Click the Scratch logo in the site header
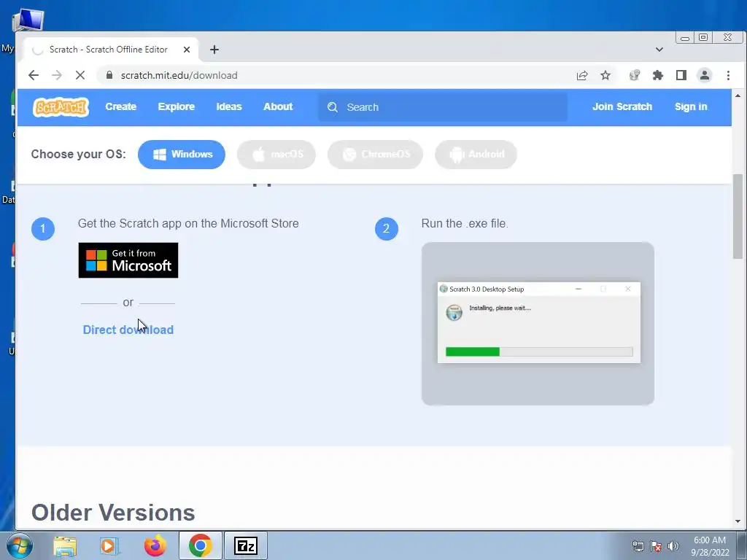Viewport: 747px width, 560px height. [x=61, y=107]
